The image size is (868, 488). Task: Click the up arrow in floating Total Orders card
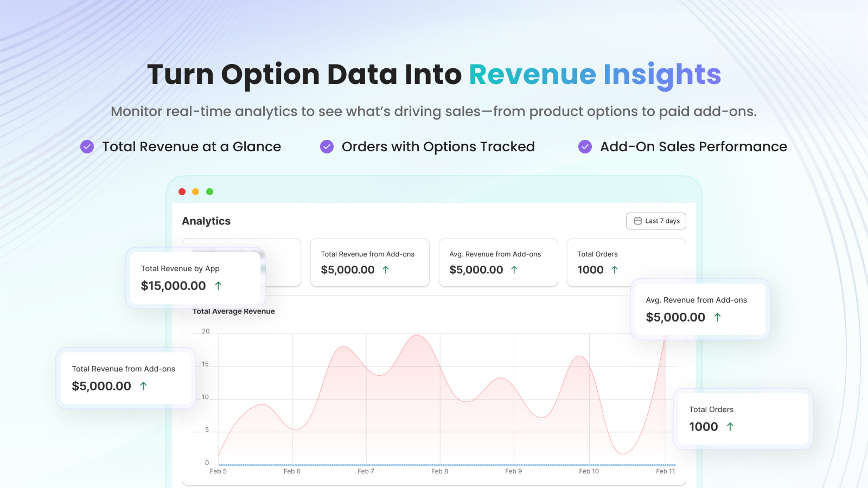click(730, 427)
